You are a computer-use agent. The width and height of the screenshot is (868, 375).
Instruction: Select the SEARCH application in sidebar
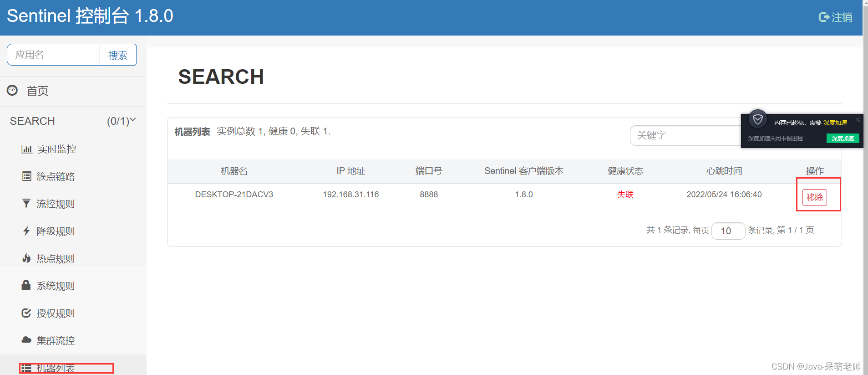(x=32, y=121)
